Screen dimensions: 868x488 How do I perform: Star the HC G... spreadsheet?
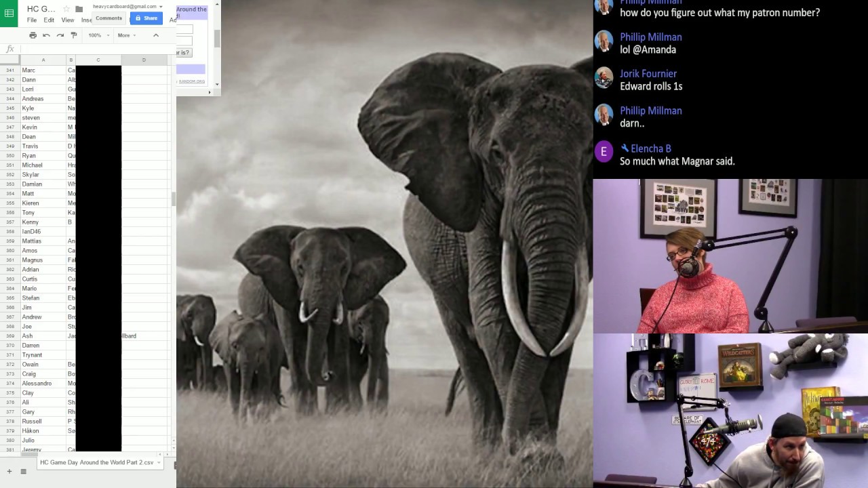click(66, 9)
